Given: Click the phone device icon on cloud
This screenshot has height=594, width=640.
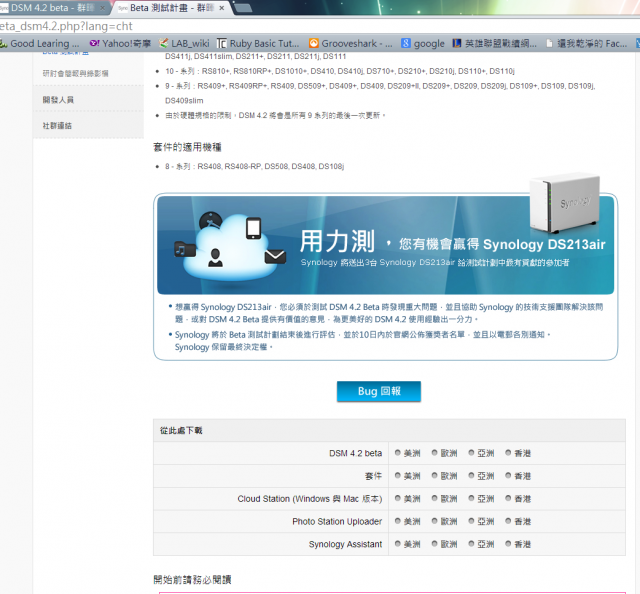Looking at the screenshot, I should coord(253,228).
